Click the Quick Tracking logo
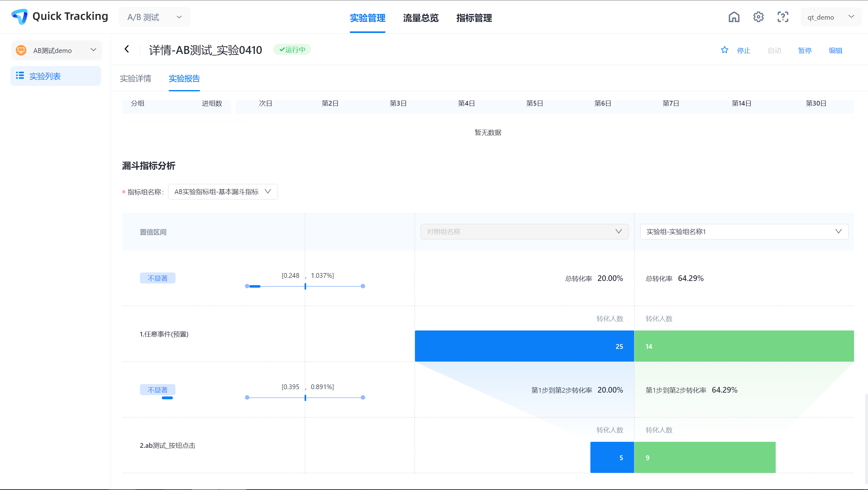Image resolution: width=868 pixels, height=490 pixels. (x=20, y=16)
